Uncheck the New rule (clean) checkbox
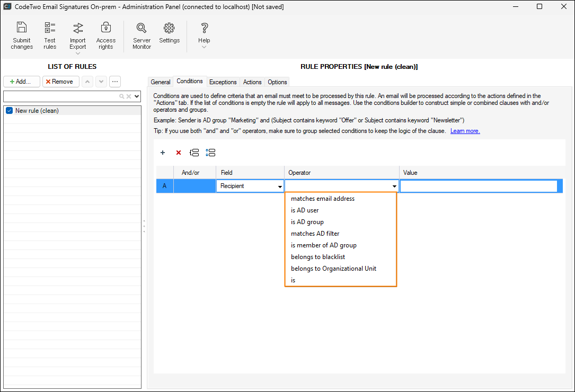Image resolution: width=575 pixels, height=392 pixels. [x=9, y=111]
